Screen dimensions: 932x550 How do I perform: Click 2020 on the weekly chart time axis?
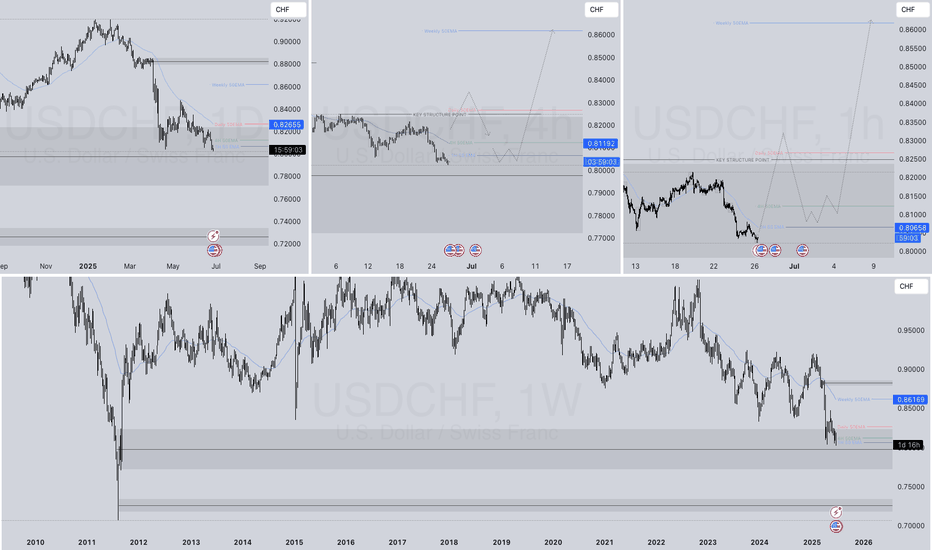[x=553, y=542]
